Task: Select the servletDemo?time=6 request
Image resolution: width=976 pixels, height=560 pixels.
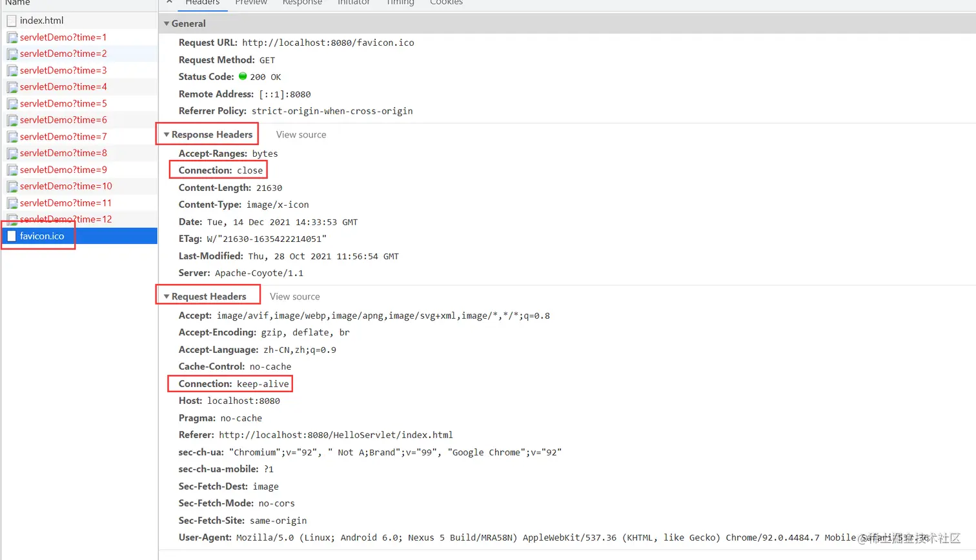Action: pos(79,120)
